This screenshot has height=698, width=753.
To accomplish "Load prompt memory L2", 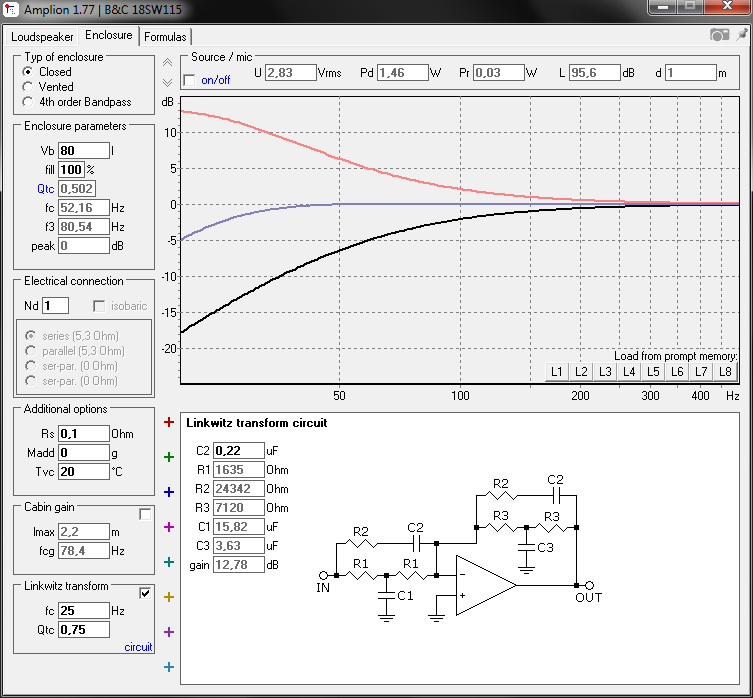I will [x=581, y=371].
